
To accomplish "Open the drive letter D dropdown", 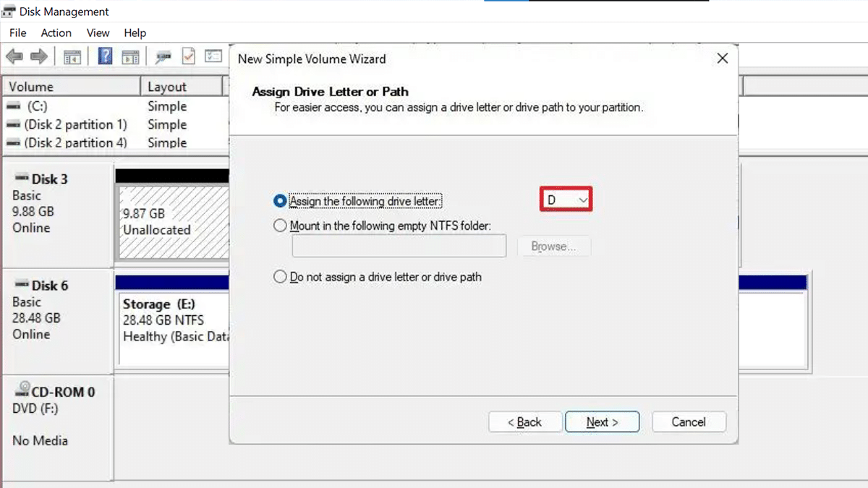I will click(x=566, y=200).
